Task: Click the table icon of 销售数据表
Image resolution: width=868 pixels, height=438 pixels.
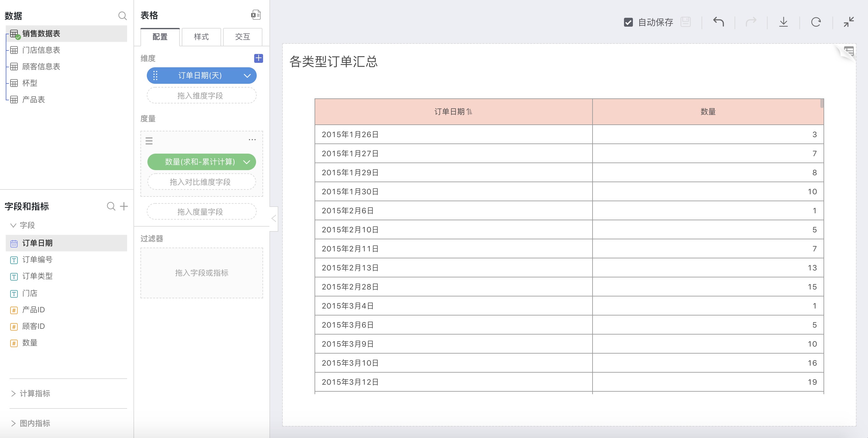Action: (x=15, y=34)
